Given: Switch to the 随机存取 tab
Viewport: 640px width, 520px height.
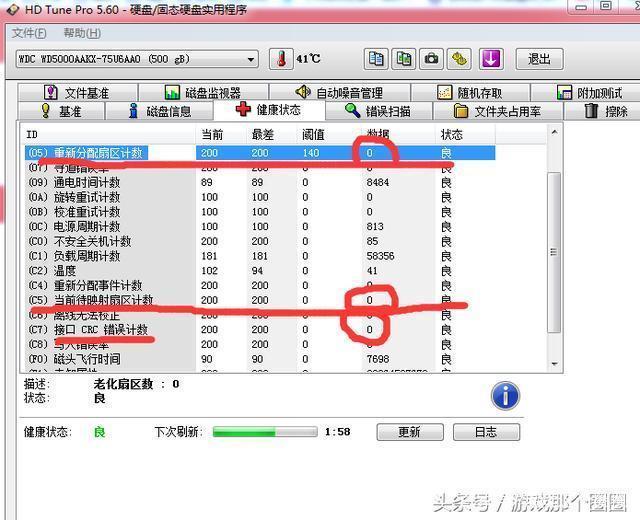Looking at the screenshot, I should pyautogui.click(x=470, y=93).
